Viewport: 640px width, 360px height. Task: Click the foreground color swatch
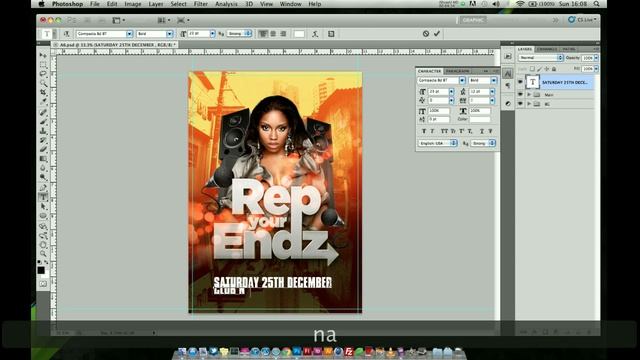point(41,270)
